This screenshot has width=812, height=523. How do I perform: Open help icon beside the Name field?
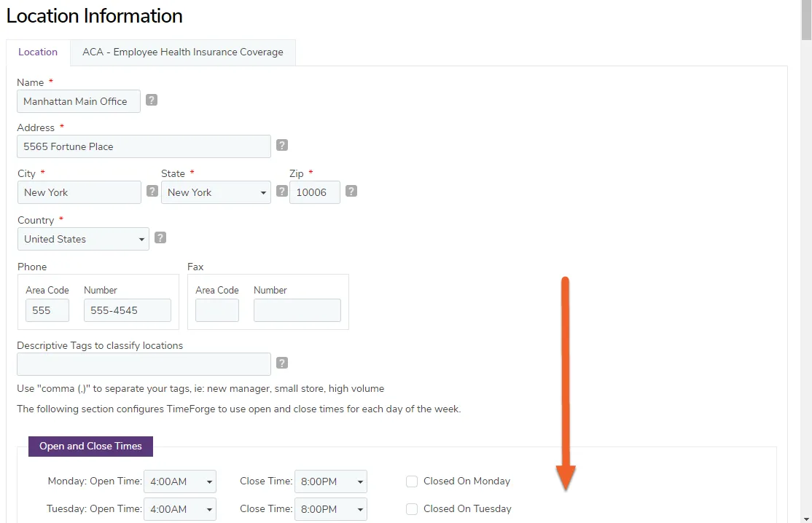tap(151, 100)
